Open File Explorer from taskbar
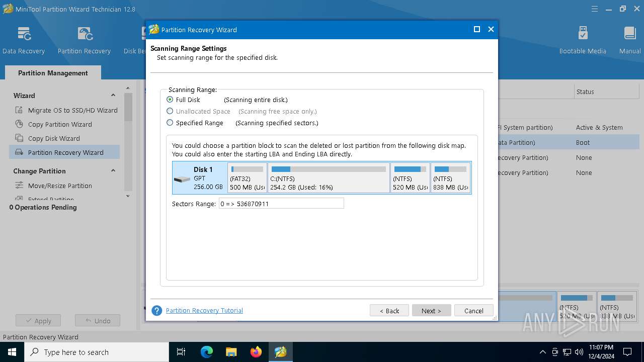644x362 pixels. (x=231, y=352)
